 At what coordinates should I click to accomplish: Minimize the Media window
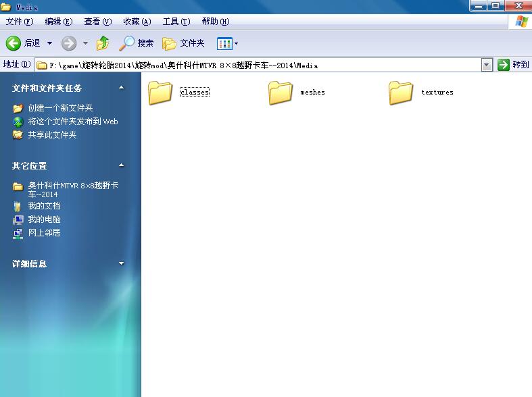(x=479, y=6)
